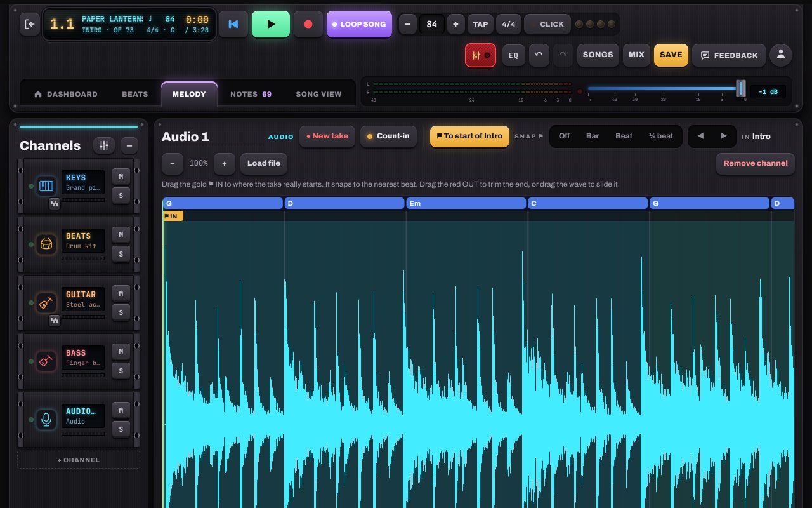
Task: Click the orange SAVE button
Action: tap(671, 55)
